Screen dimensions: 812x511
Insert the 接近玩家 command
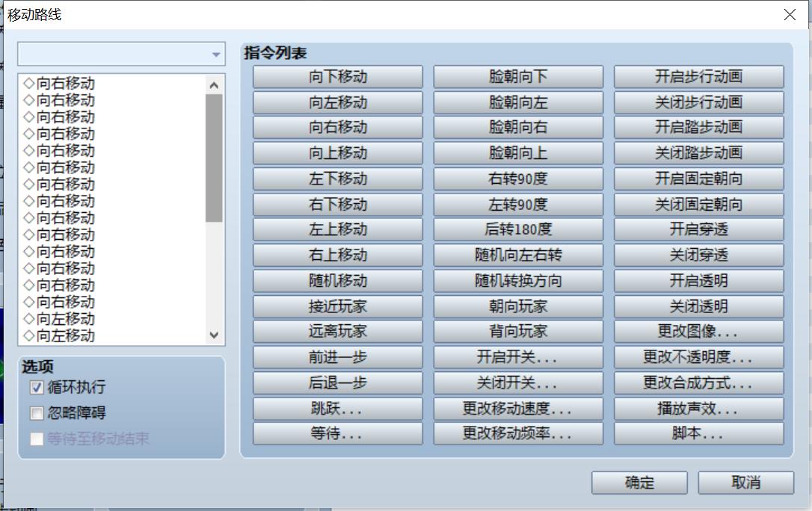338,306
